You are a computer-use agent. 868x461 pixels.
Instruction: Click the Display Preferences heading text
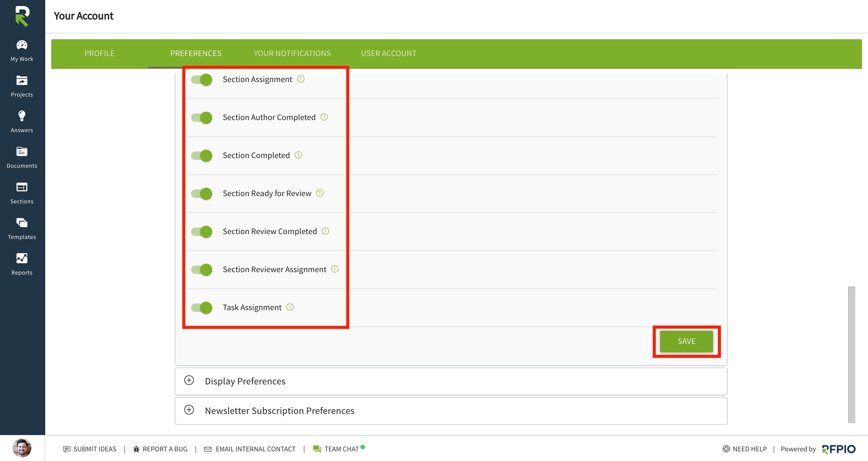tap(245, 381)
